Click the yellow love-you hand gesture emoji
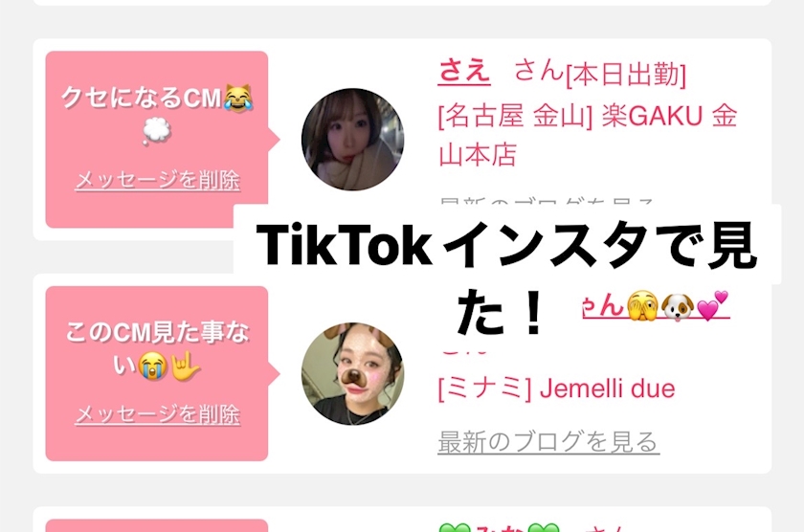 tap(185, 366)
